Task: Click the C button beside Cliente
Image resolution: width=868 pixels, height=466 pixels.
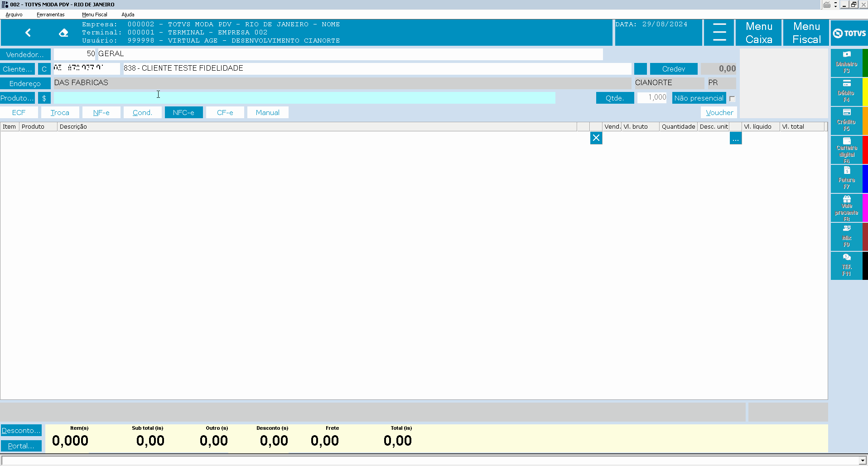Action: coord(44,69)
